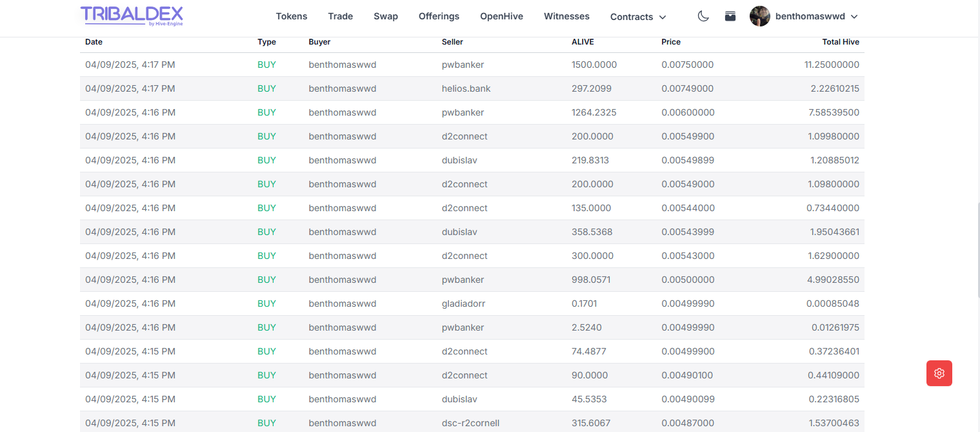This screenshot has height=432, width=980.
Task: Open the Tribaldex logo home link
Action: coord(132,15)
